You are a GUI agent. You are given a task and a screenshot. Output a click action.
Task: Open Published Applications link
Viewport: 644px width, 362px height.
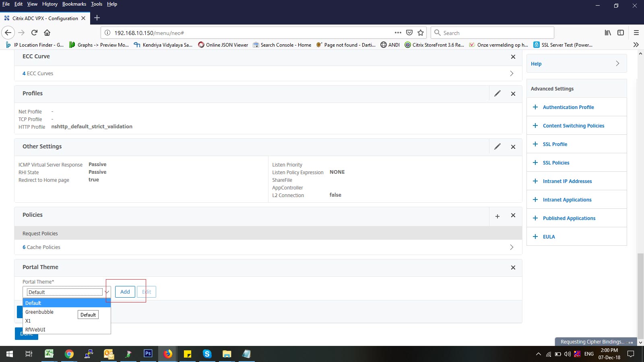tap(569, 218)
